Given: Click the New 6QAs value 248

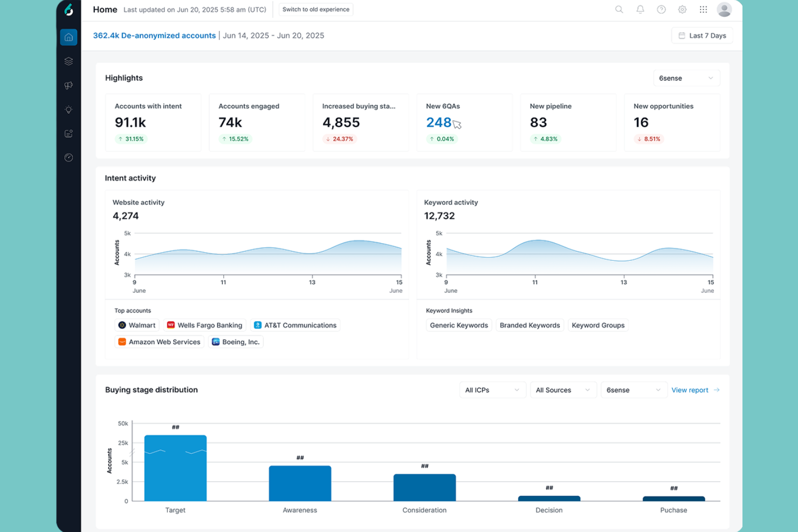Looking at the screenshot, I should pyautogui.click(x=438, y=122).
